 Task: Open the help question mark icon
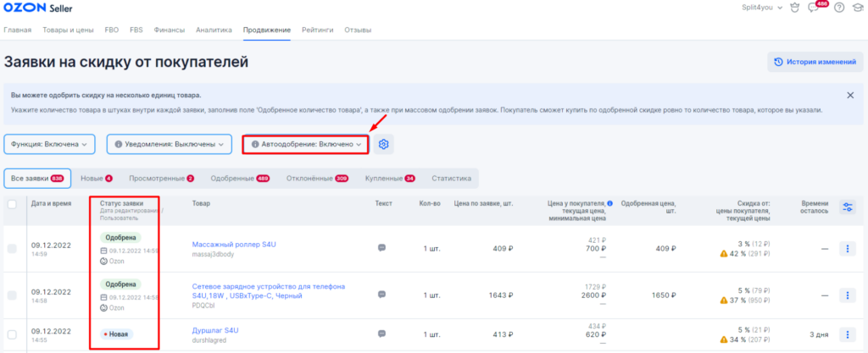coord(838,8)
